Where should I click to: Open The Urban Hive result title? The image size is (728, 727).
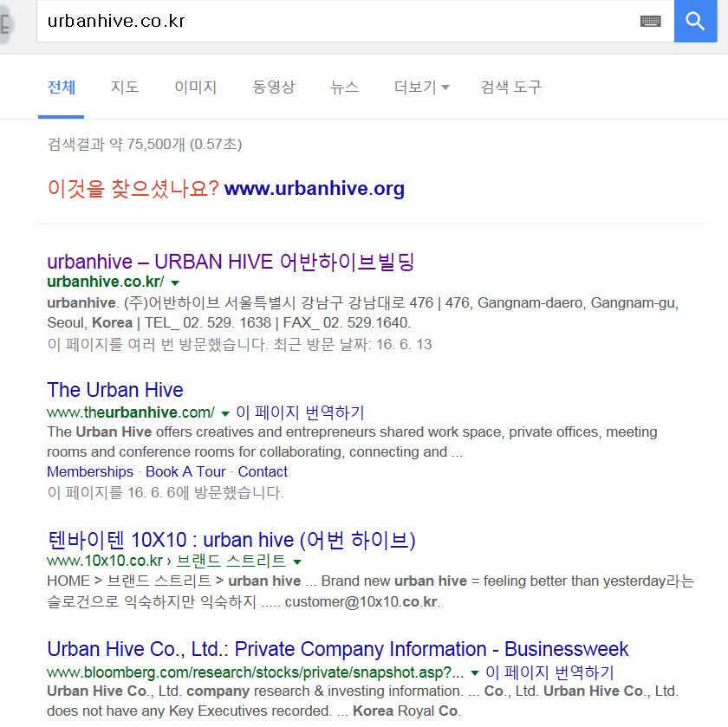[x=115, y=390]
